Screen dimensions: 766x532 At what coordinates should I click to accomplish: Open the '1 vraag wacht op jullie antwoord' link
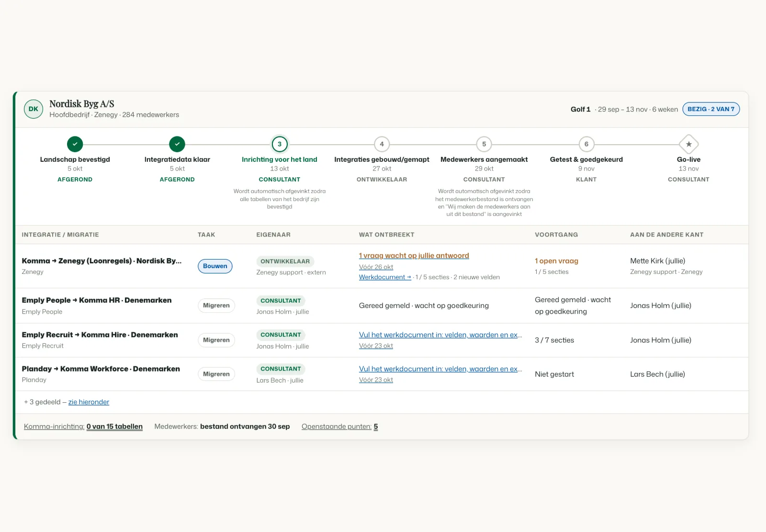click(414, 256)
